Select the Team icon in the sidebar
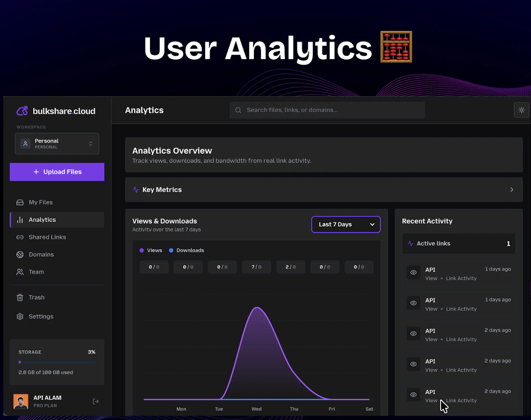This screenshot has width=531, height=420. 20,272
